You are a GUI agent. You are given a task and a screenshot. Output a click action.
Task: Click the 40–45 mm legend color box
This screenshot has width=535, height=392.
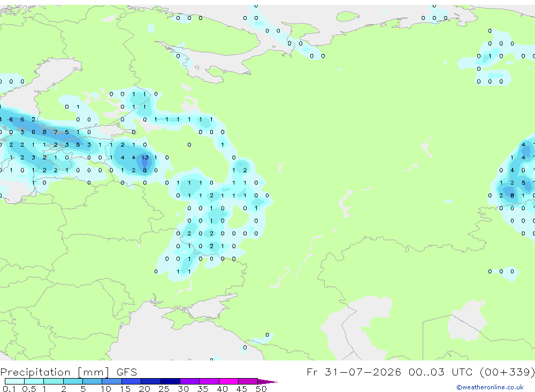(228, 381)
